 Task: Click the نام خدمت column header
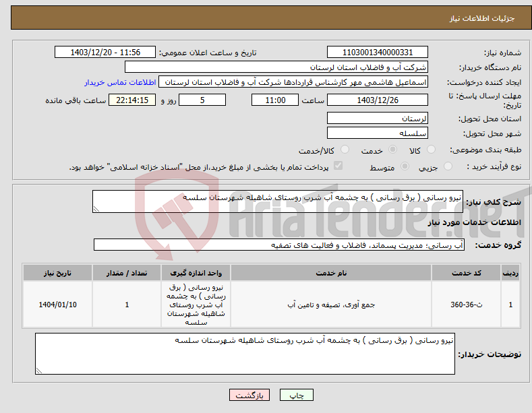pyautogui.click(x=331, y=273)
